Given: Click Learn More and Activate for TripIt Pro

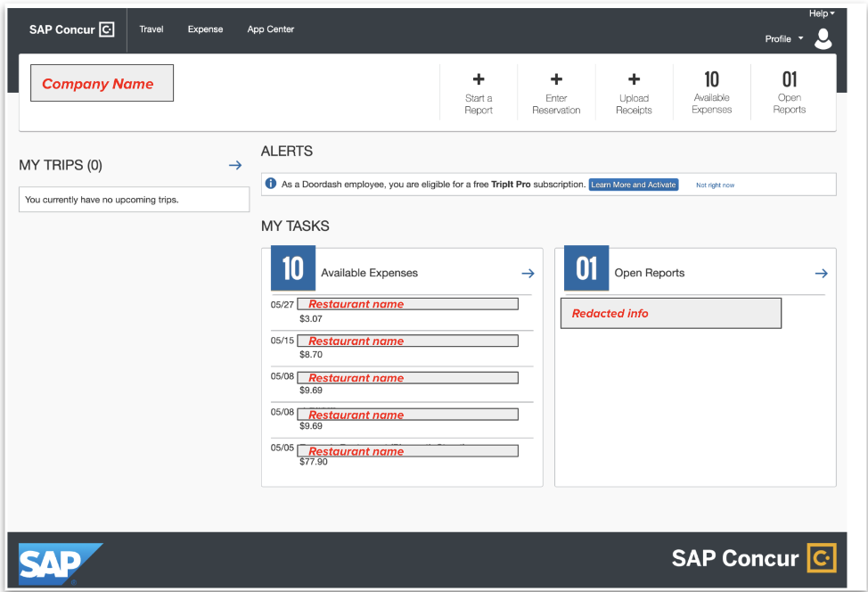Looking at the screenshot, I should coord(633,185).
